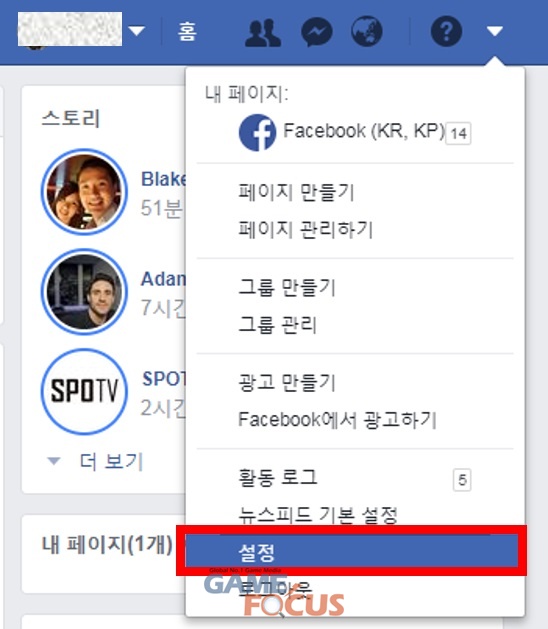Select 광고 만들기 menu item

287,382
